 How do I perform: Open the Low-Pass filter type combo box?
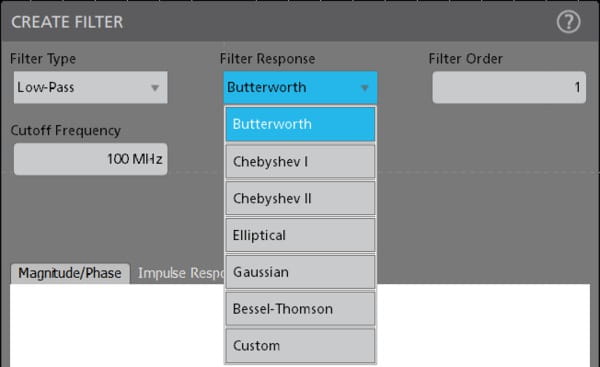click(91, 87)
